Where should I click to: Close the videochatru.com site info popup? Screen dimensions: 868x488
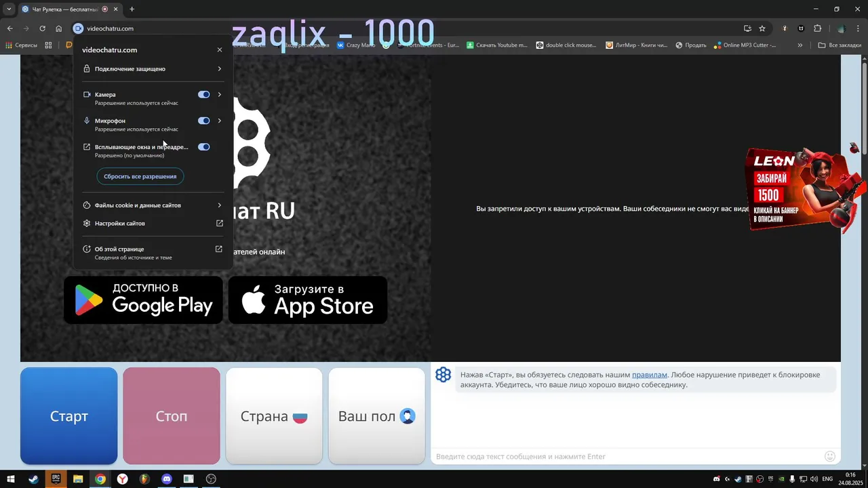click(x=219, y=50)
